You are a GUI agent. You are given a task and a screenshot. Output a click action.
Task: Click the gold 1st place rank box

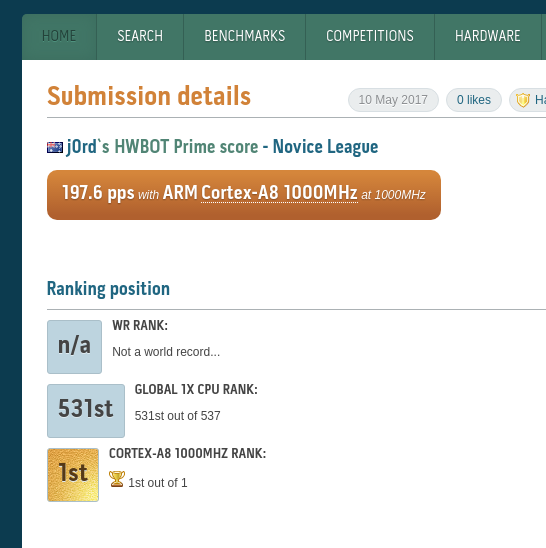coord(73,475)
